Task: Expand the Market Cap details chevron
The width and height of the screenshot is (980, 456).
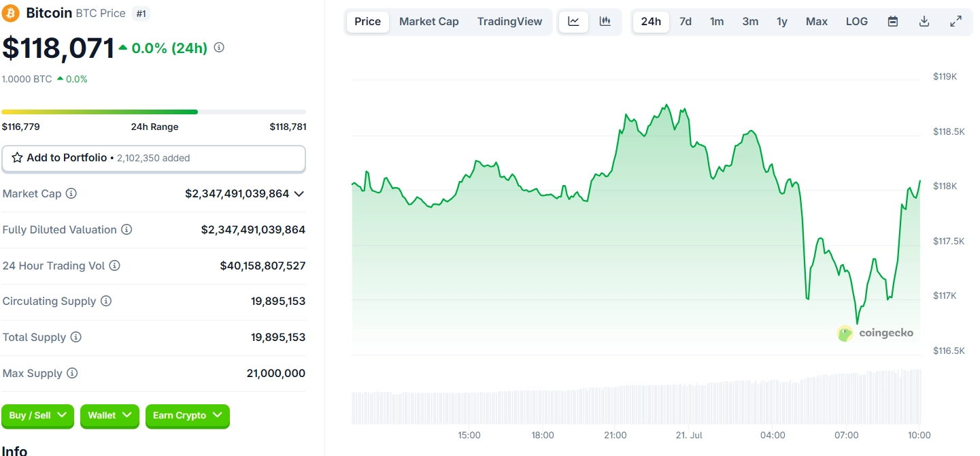Action: [x=299, y=194]
